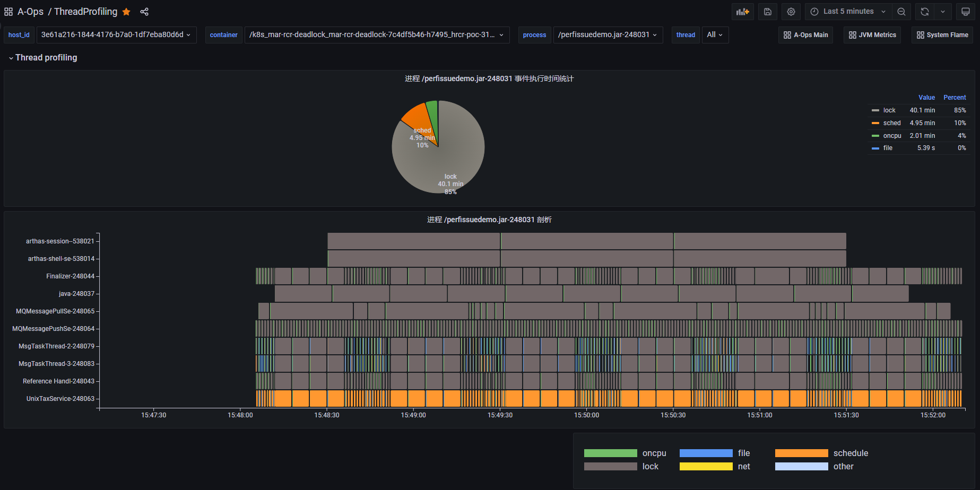The image size is (980, 490).
Task: Zoom out the time range
Action: click(x=901, y=12)
